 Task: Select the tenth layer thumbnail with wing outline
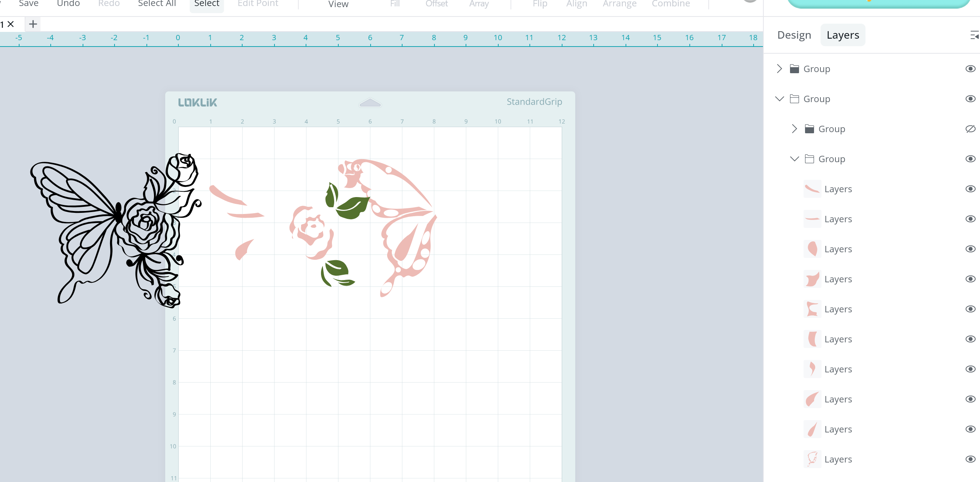point(812,459)
